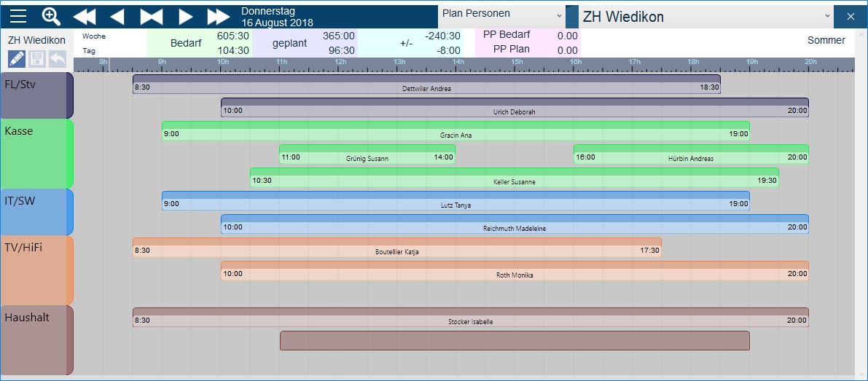This screenshot has width=868, height=381.
Task: Click the bowtie today icon
Action: pyautogui.click(x=152, y=16)
